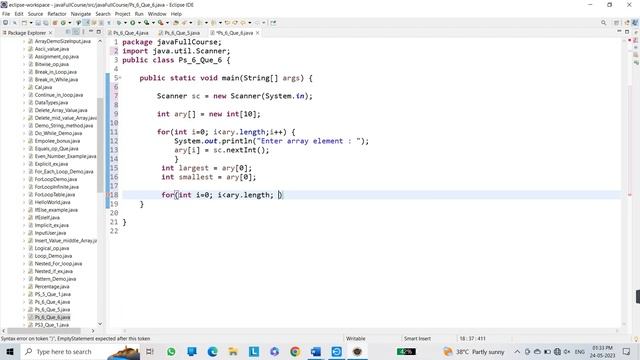Image resolution: width=640 pixels, height=360 pixels.
Task: Select the Java perspective icon at top right
Action: click(x=635, y=23)
